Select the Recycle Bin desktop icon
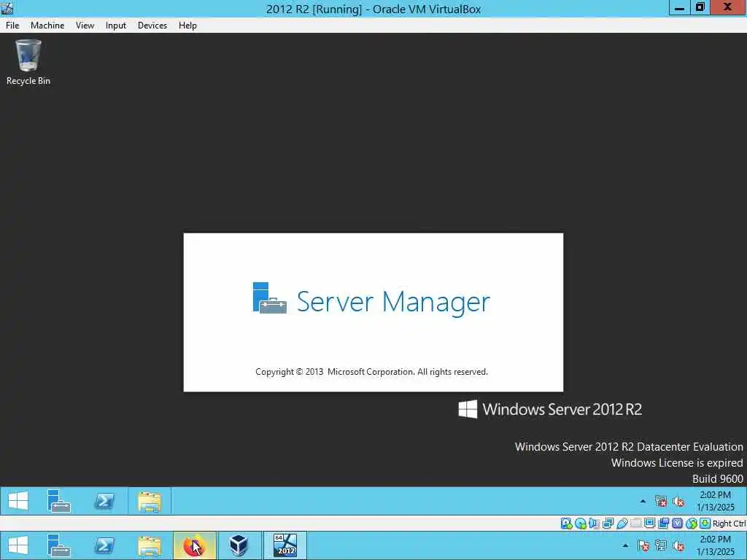 [28, 63]
